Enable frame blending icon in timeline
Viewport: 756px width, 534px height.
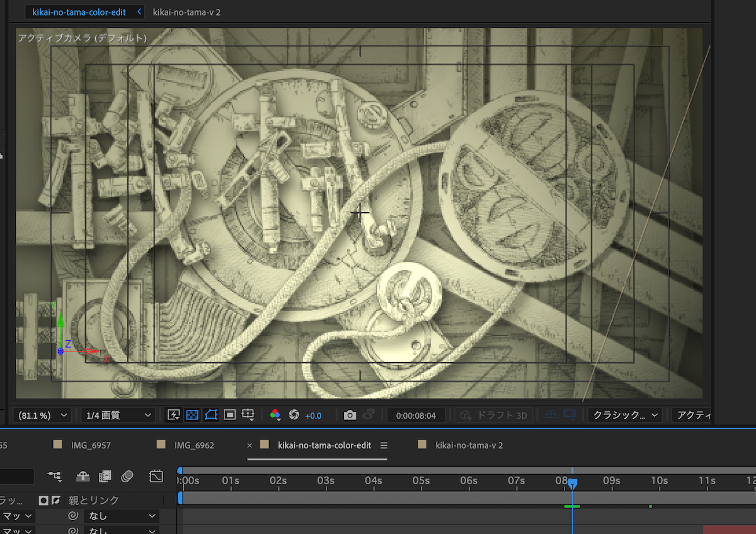(105, 476)
